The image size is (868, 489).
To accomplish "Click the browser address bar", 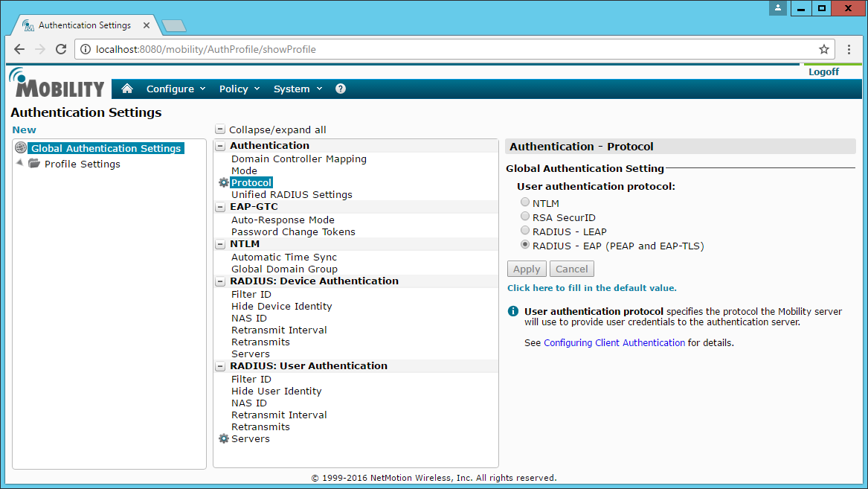I will [x=446, y=50].
